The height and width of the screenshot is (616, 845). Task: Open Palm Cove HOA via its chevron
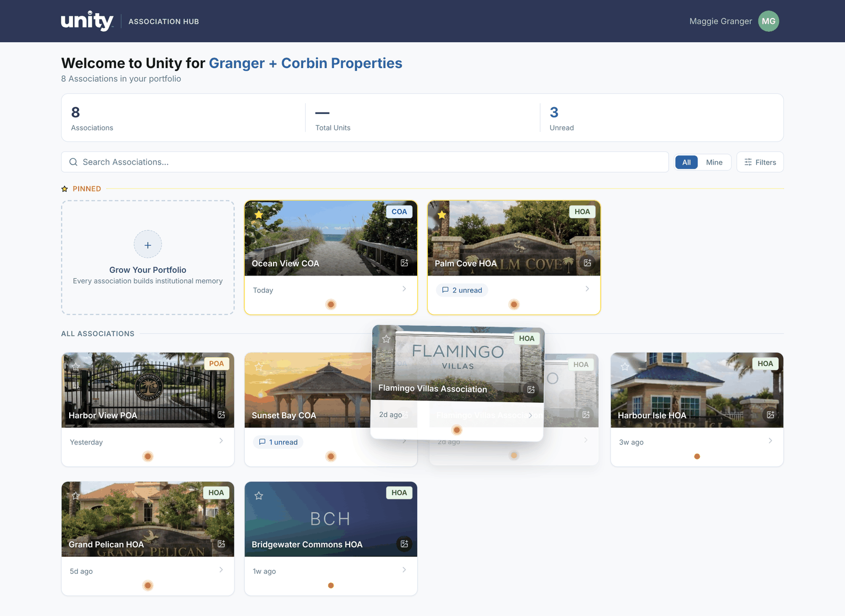pos(587,289)
